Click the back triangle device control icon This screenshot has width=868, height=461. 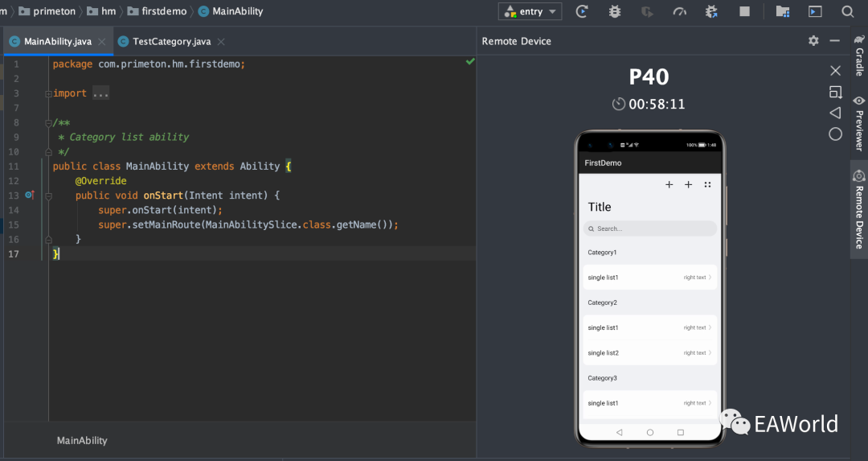point(835,113)
